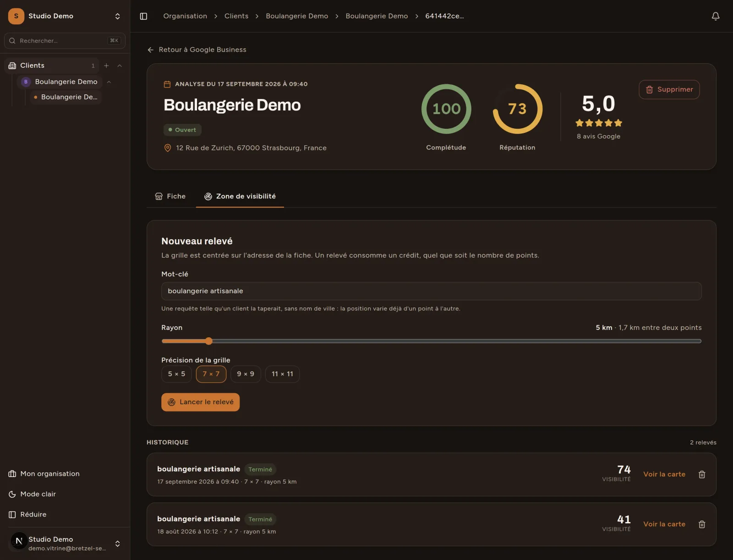Select 11 × 11 grid precision

click(x=282, y=374)
